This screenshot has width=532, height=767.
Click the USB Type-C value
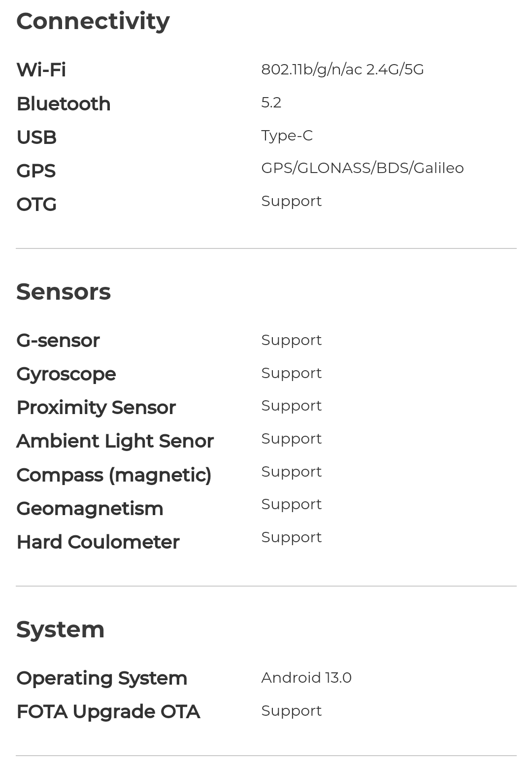[287, 136]
